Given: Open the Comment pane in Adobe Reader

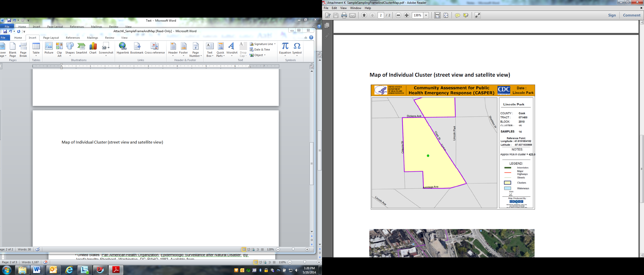Looking at the screenshot, I should (631, 15).
